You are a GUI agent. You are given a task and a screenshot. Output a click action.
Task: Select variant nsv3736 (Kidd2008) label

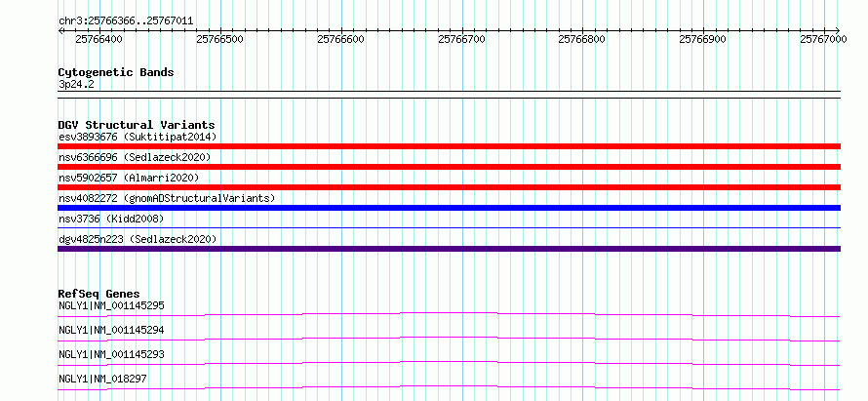pos(111,219)
